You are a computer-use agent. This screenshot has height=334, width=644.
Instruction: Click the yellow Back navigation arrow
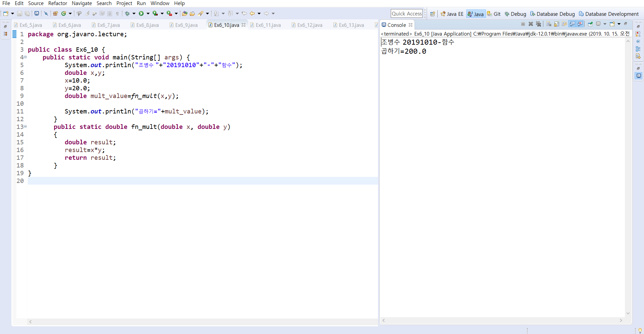[x=252, y=13]
